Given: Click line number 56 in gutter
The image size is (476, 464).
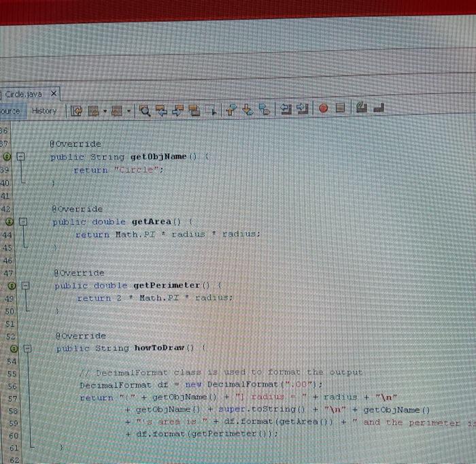Looking at the screenshot, I should click(12, 386).
